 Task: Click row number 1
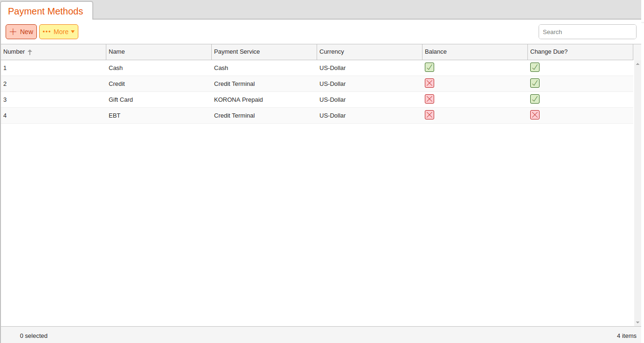(5, 68)
